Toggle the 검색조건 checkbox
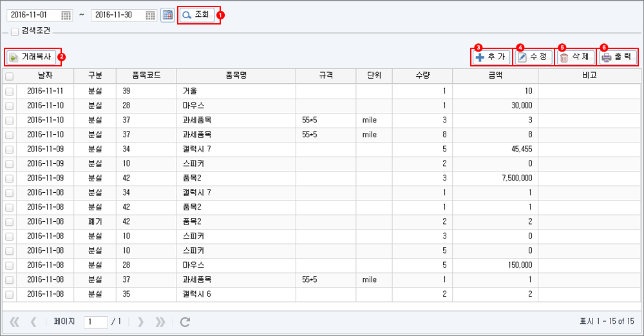The image size is (644, 336). 15,31
